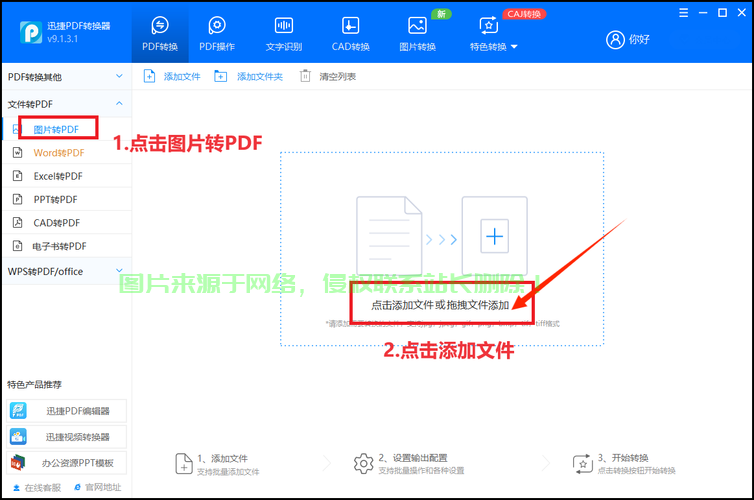Click the 迅捷PDF转换器 logo icon
754x500 pixels.
tap(31, 32)
